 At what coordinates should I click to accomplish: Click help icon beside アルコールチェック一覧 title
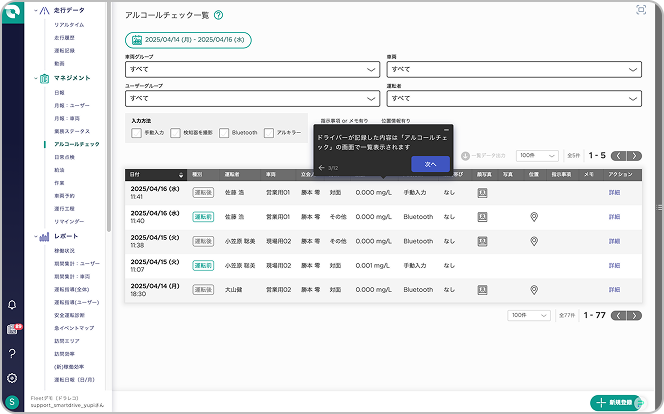tap(218, 15)
